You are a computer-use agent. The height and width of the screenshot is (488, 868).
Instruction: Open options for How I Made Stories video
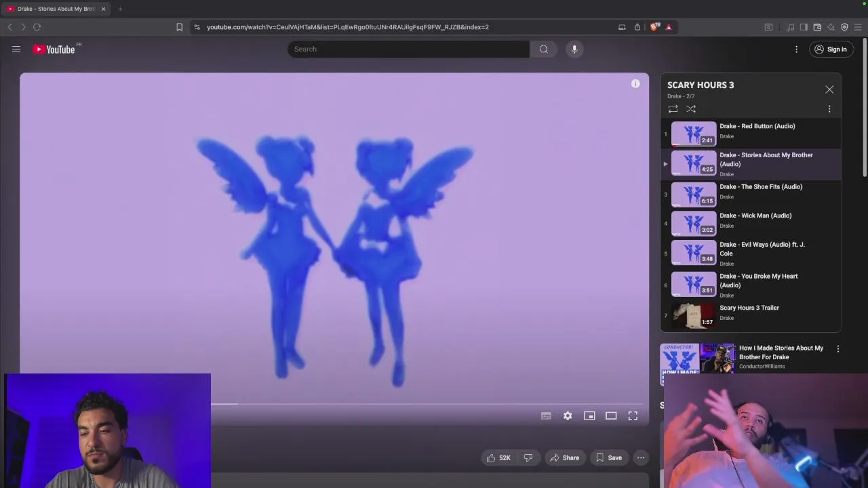837,349
